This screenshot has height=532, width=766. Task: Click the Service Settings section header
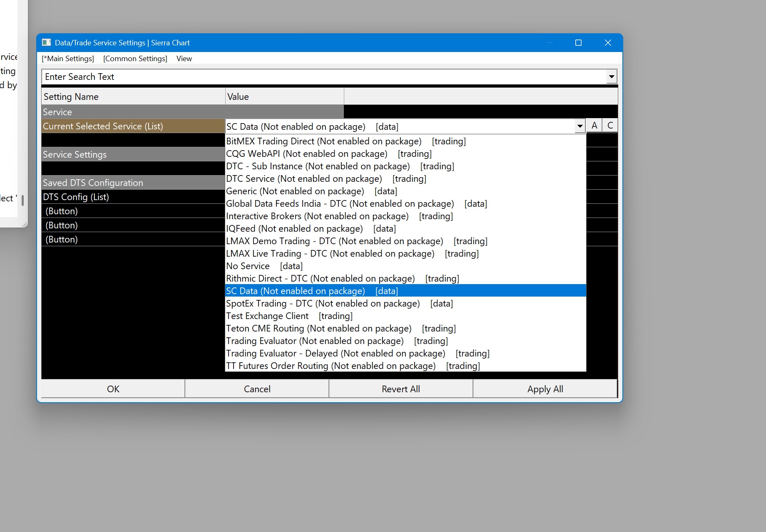point(133,154)
